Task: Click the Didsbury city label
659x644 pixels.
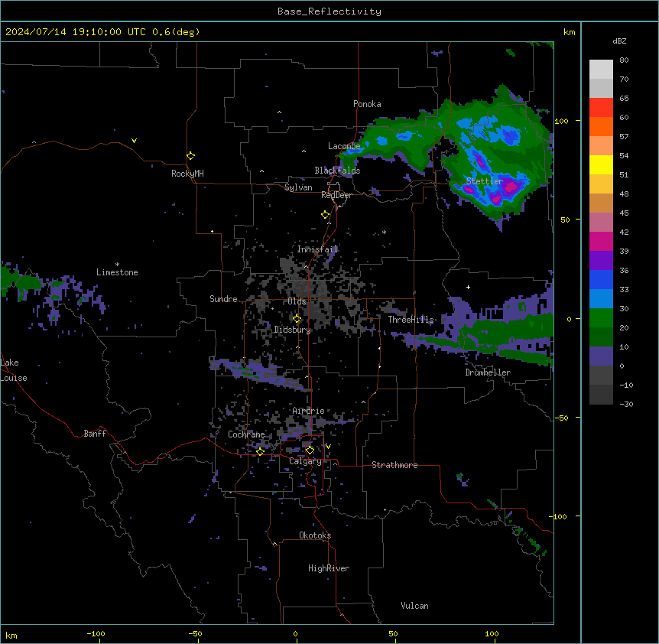Action: pyautogui.click(x=293, y=330)
